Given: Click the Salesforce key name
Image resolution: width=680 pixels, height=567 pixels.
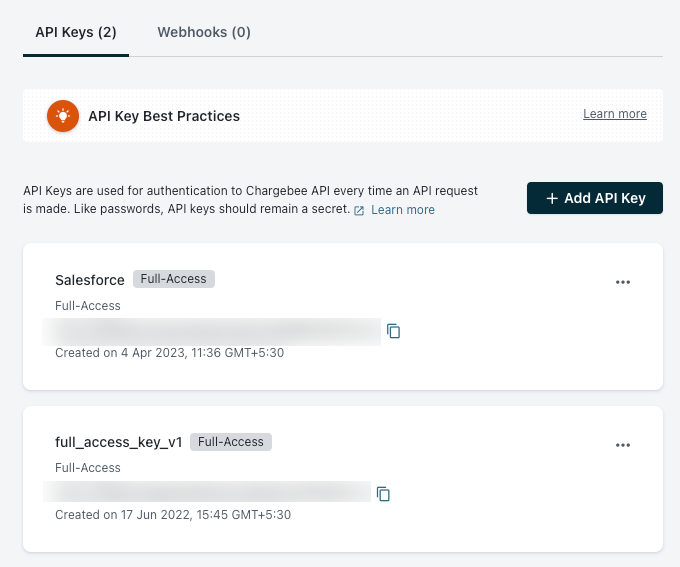Looking at the screenshot, I should [x=90, y=280].
